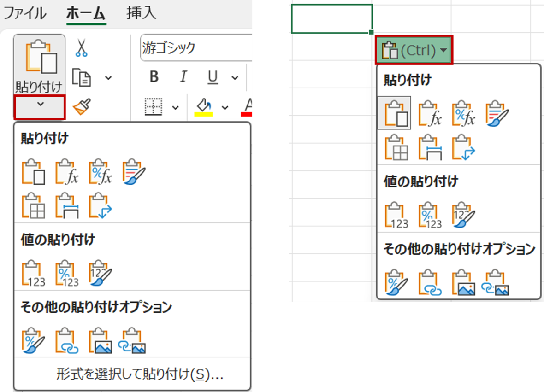Choose Formulas & Number Formatting in Ctrl popup
Image resolution: width=544 pixels, height=392 pixels.
(x=463, y=113)
